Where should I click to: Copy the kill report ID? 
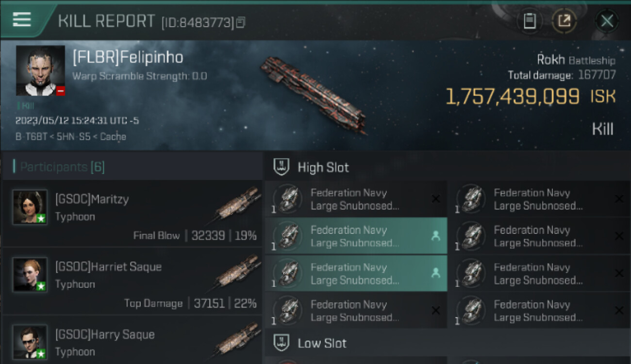tap(241, 22)
